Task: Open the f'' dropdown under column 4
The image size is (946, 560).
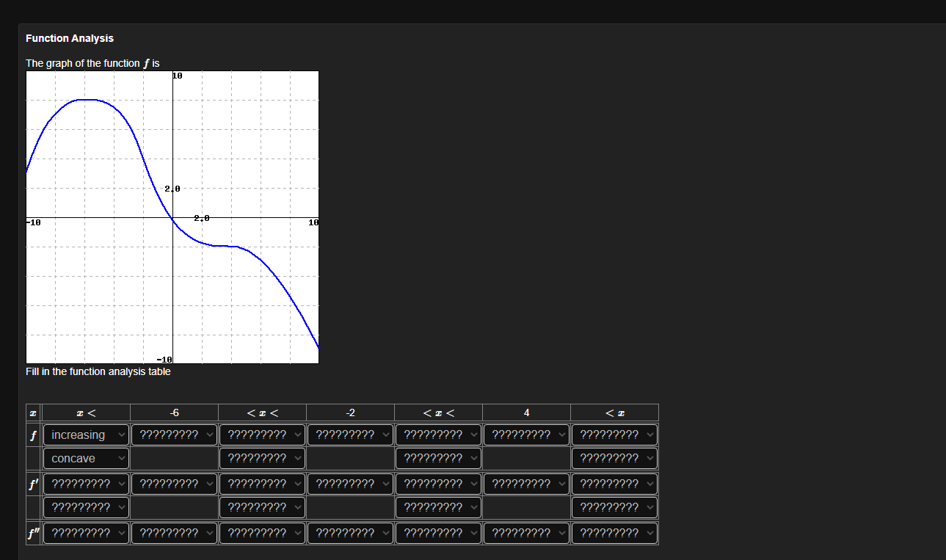Action: (x=526, y=533)
